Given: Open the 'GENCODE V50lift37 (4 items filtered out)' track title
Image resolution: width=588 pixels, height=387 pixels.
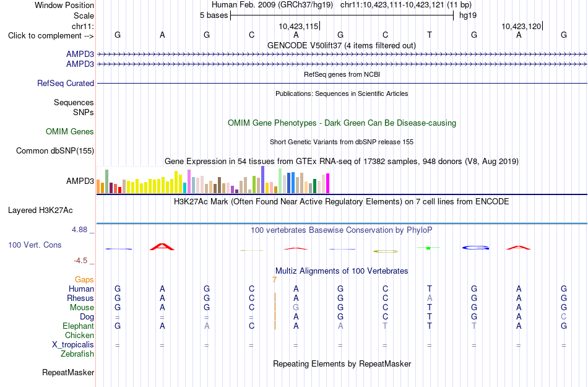Looking at the screenshot, I should point(341,46).
